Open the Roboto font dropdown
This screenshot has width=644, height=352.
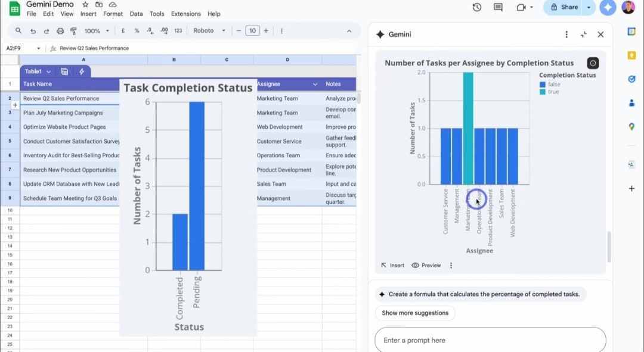tap(209, 31)
